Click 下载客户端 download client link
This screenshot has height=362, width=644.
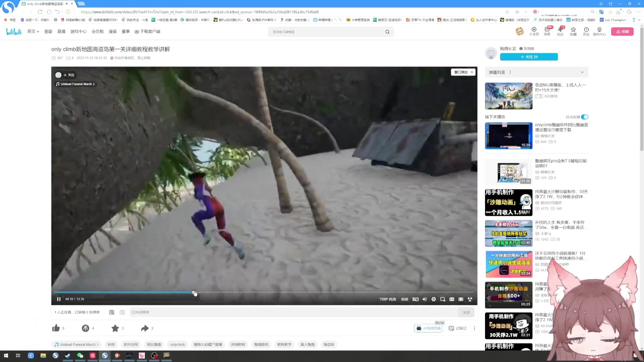tap(148, 32)
